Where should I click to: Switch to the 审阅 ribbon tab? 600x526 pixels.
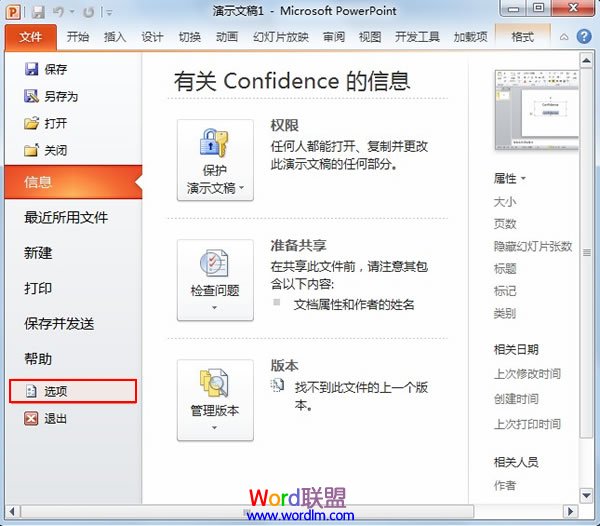click(x=334, y=37)
